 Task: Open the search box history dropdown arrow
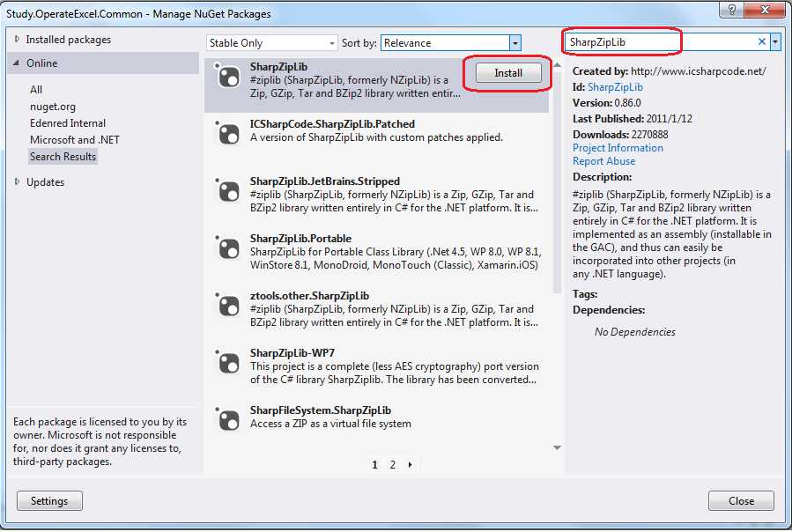775,42
